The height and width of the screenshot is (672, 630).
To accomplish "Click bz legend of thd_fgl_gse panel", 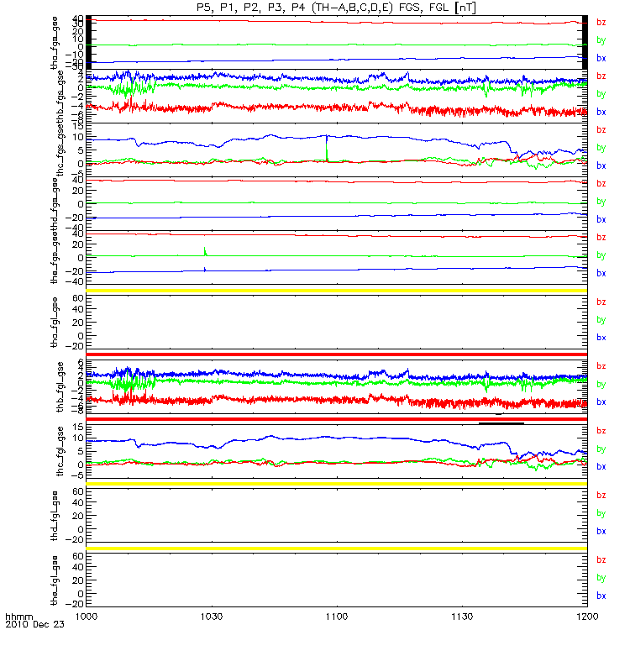I will point(601,495).
